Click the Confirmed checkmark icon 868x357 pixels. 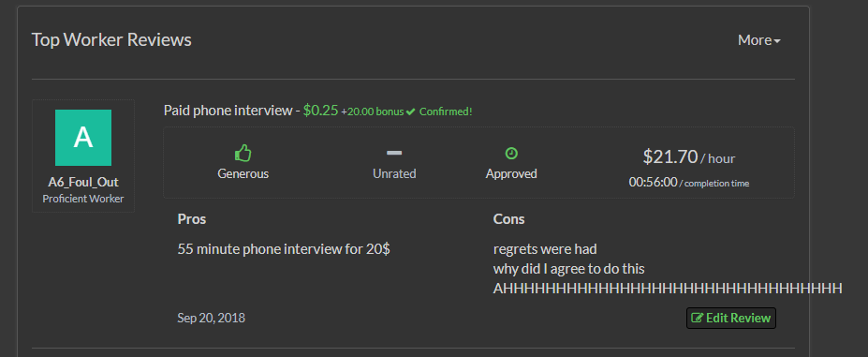[410, 112]
